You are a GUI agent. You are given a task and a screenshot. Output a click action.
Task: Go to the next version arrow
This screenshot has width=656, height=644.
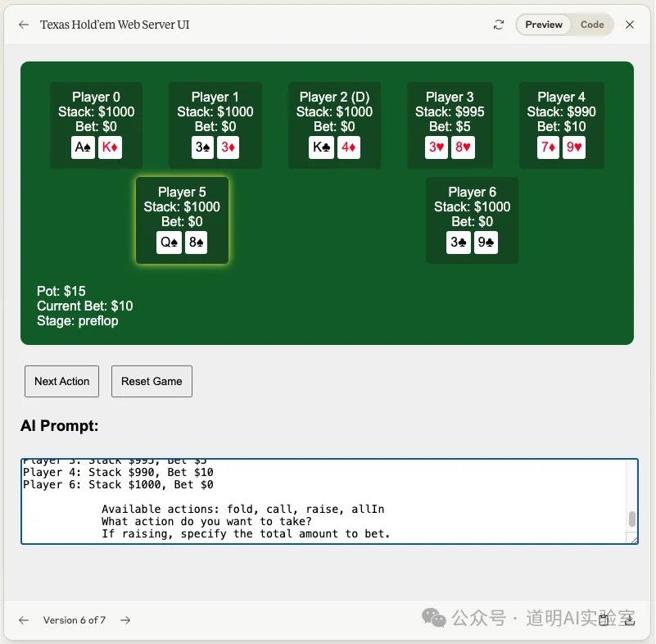click(125, 620)
